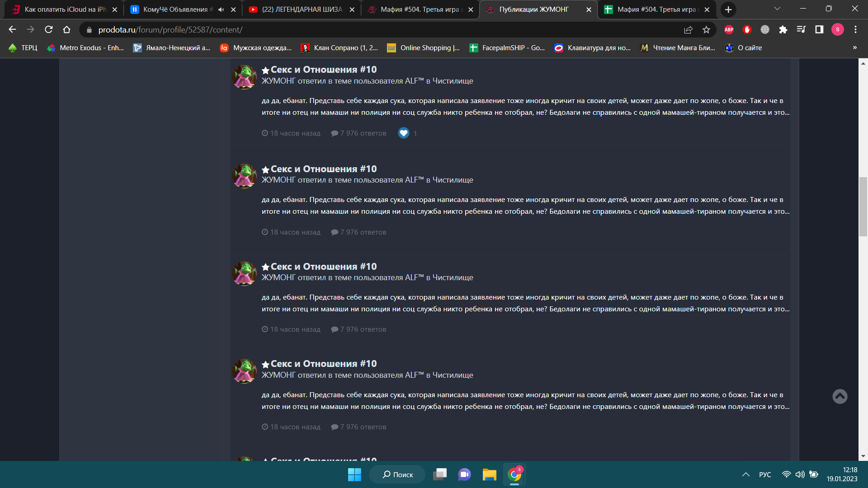Reload the page with the refresh icon
The image size is (868, 488).
click(48, 30)
